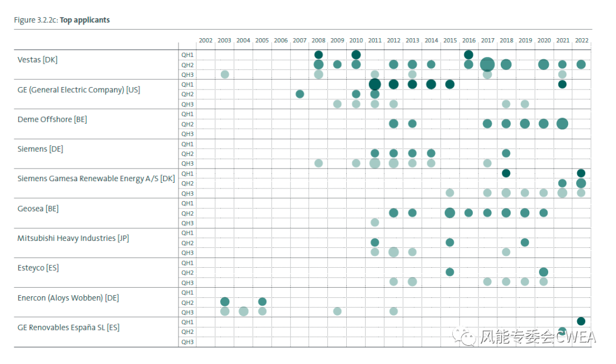The image size is (616, 364).
Task: Click the 'Siemens [DE]' applicant label
Action: tap(40, 149)
